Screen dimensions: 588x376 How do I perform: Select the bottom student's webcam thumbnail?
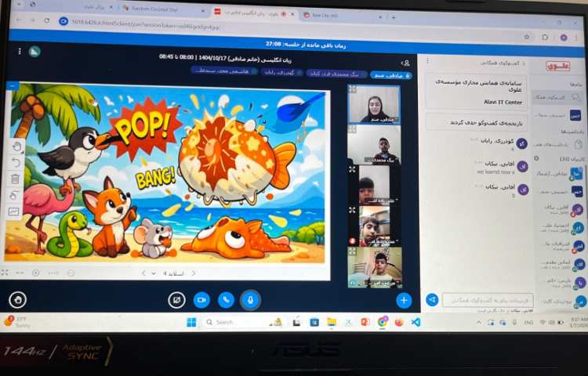click(374, 267)
